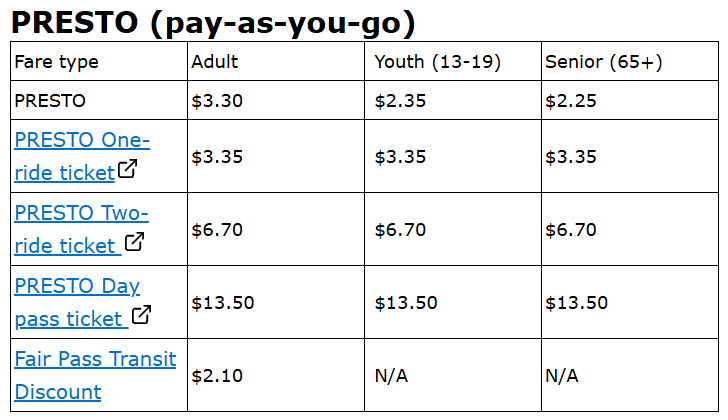Screen dimensions: 728x420
Task: Open the Fair Pass Transit Discount link
Action: [x=95, y=359]
